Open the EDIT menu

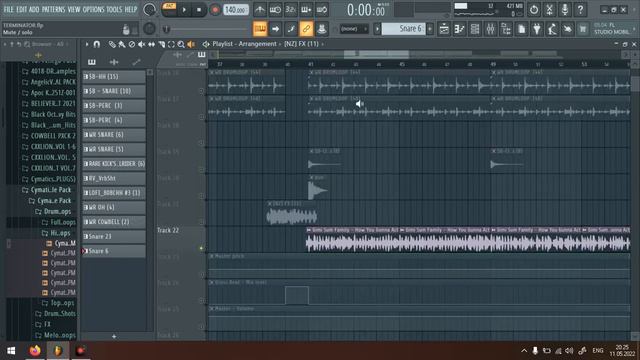[x=22, y=9]
